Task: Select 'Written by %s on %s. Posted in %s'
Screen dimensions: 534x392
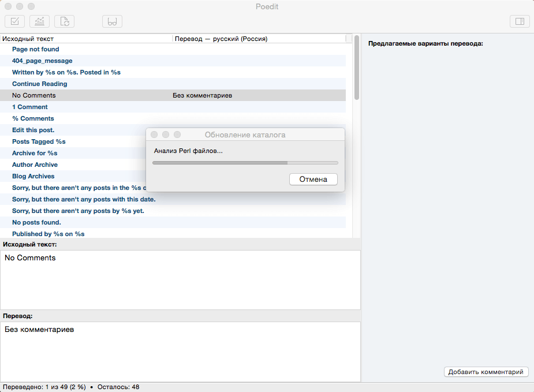Action: (173, 72)
